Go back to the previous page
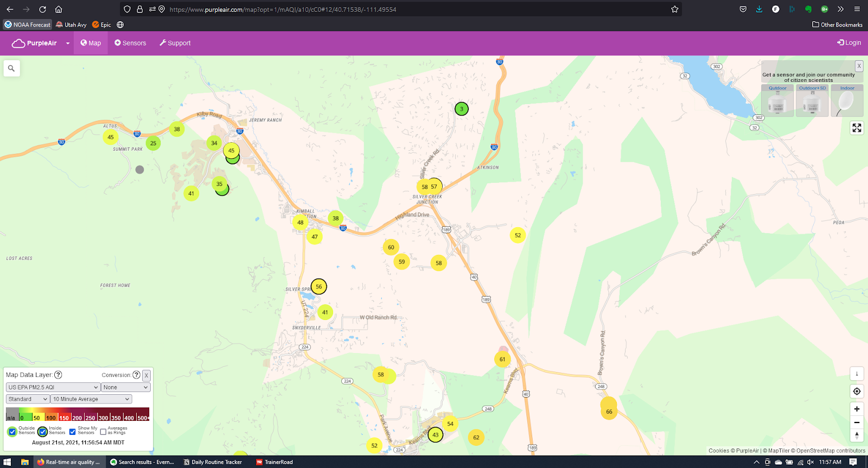This screenshot has height=468, width=868. pos(10,9)
